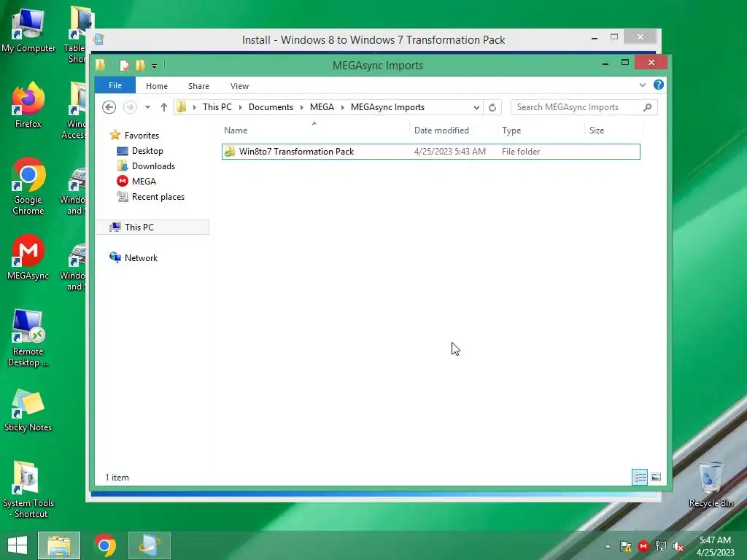Viewport: 747px width, 560px height.
Task: Click the Forward navigation arrow
Action: [130, 107]
